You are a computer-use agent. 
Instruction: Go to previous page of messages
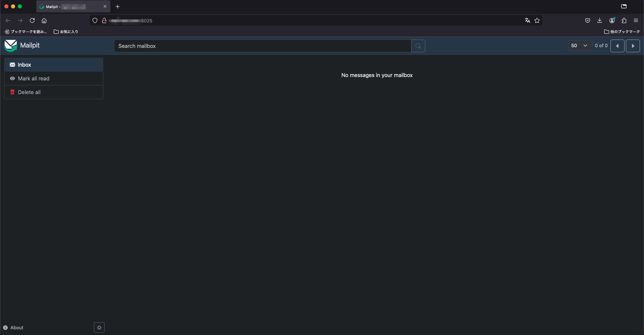coord(617,46)
